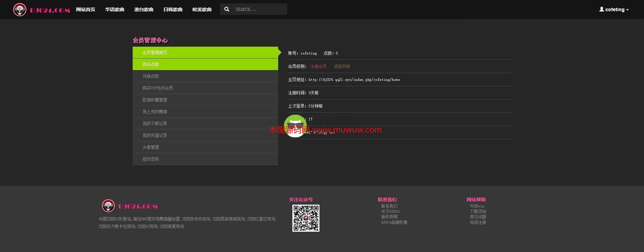This screenshot has width=644, height=252.
Task: Open 华语歌曲 navigation item
Action: [115, 9]
